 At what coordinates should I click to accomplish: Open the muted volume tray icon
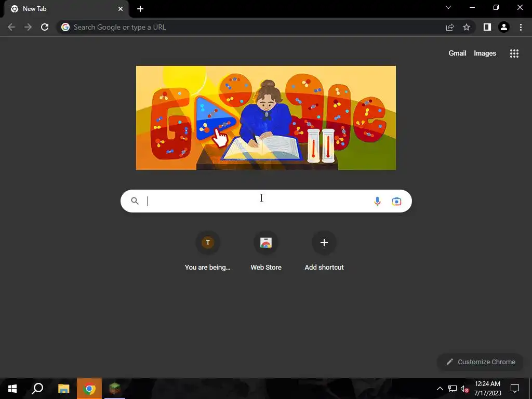(x=464, y=389)
